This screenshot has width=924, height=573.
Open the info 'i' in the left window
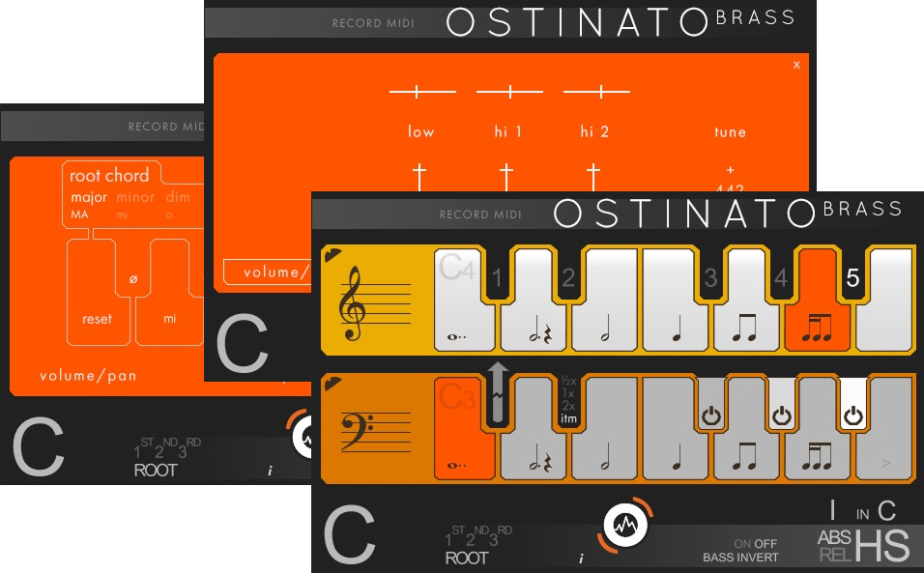click(270, 471)
